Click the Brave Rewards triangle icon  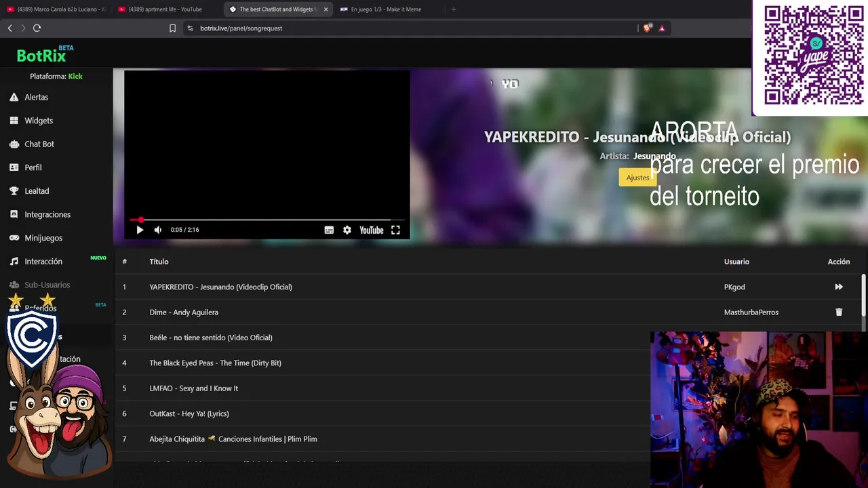(662, 28)
